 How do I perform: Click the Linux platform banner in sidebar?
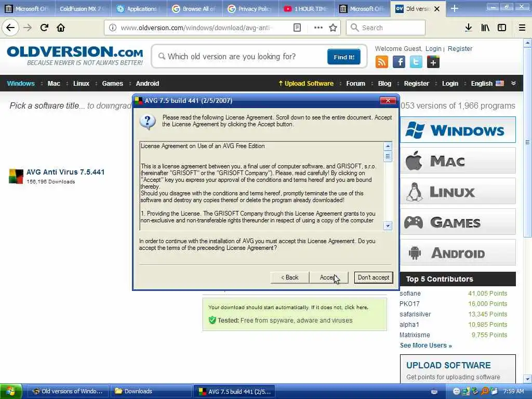pyautogui.click(x=458, y=191)
